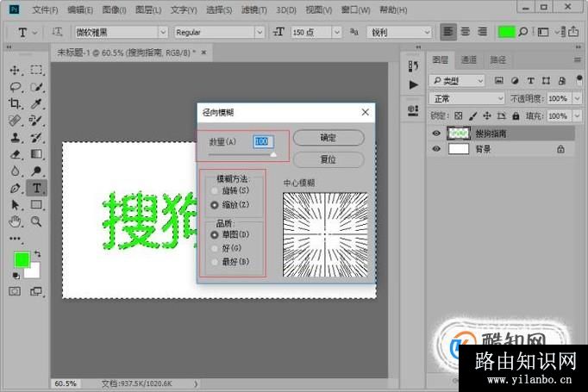Screen dimensions: 588x392
Task: Open the 滤镜(T) menu
Action: [254, 9]
